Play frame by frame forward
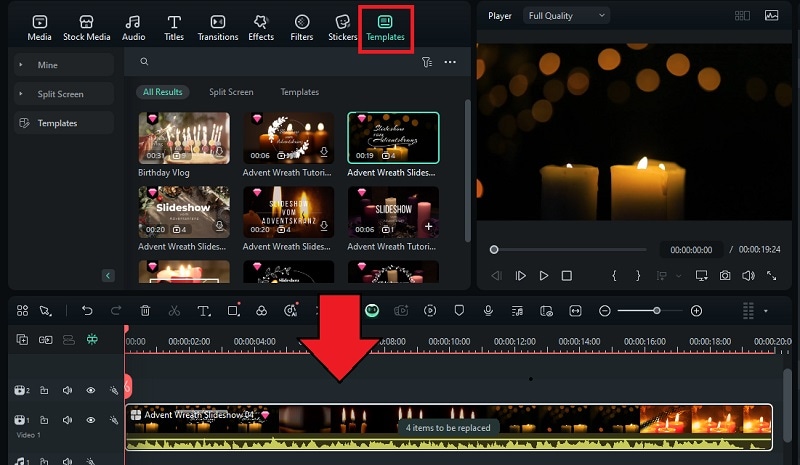The width and height of the screenshot is (800, 465). (x=520, y=276)
